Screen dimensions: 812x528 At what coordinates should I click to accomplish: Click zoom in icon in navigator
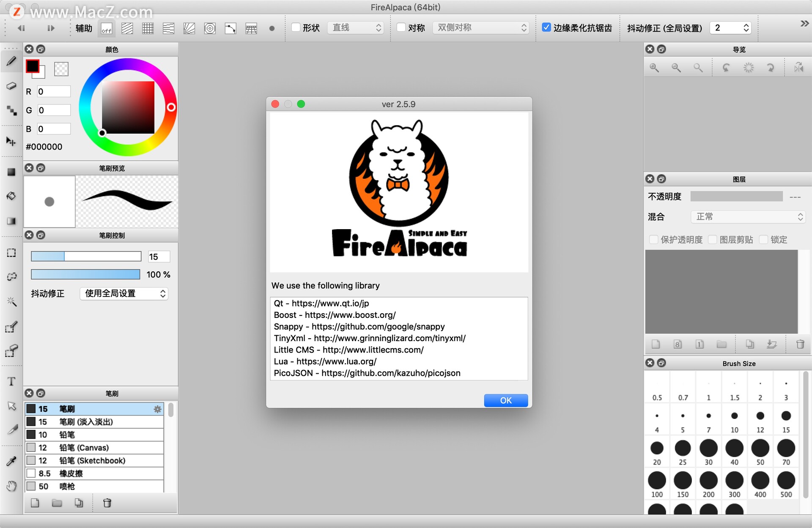click(654, 68)
